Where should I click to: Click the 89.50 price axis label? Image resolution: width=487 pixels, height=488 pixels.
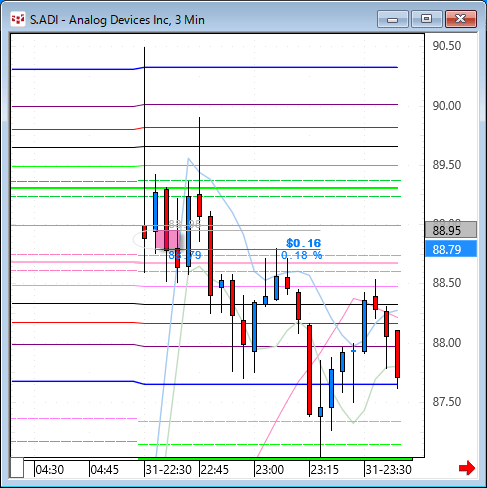(x=447, y=165)
